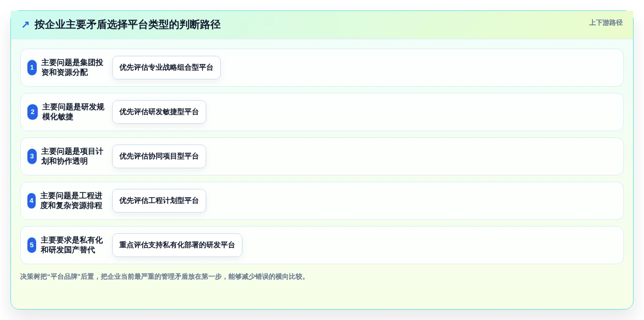644x320 pixels.
Task: Click text 主要问题是项目计划和协作透明
Action: click(72, 156)
